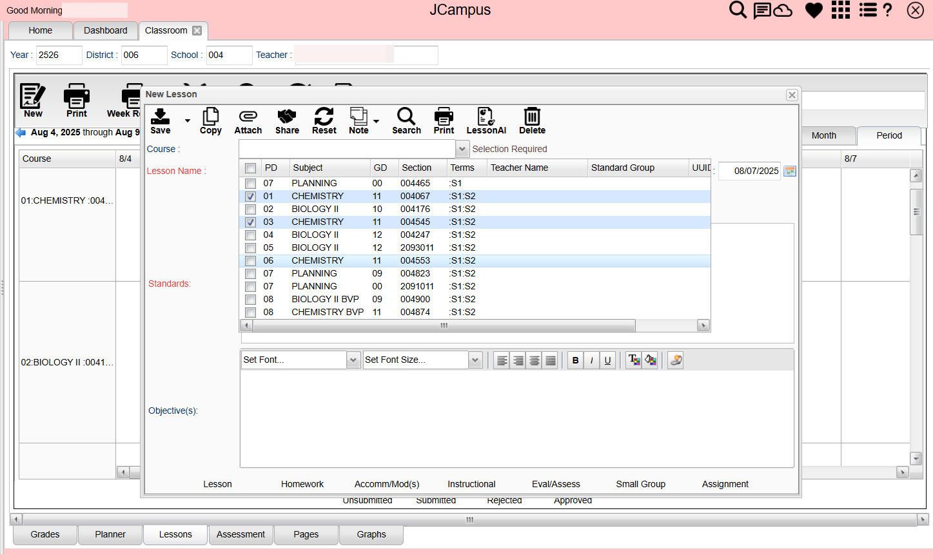
Task: Sort by the Standard Group column header
Action: click(638, 168)
